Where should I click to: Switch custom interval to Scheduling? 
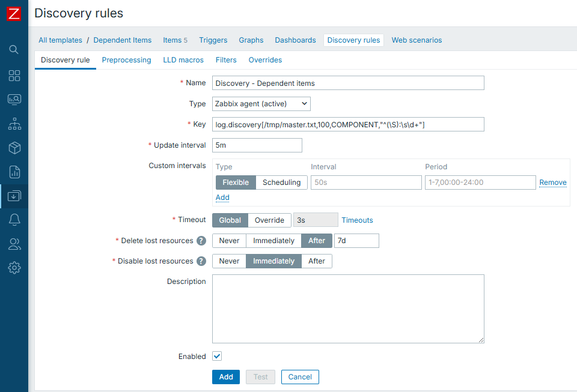click(281, 182)
